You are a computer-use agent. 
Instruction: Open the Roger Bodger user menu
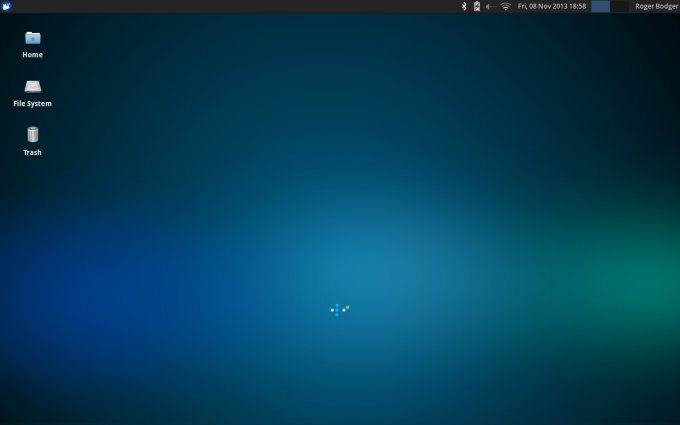(x=656, y=6)
